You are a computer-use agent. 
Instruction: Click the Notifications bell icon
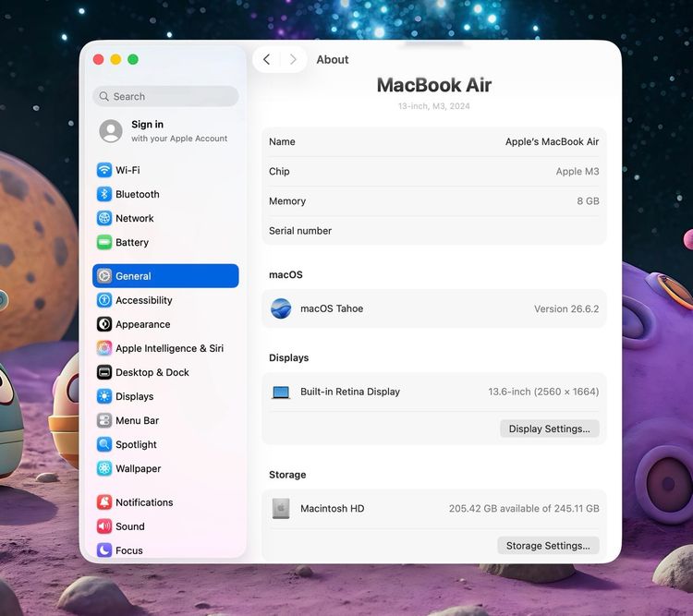(104, 502)
